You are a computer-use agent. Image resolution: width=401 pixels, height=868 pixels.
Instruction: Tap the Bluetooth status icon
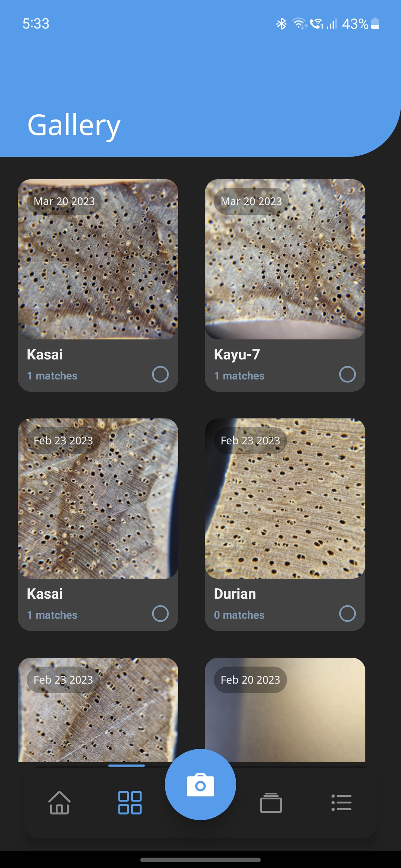[281, 24]
